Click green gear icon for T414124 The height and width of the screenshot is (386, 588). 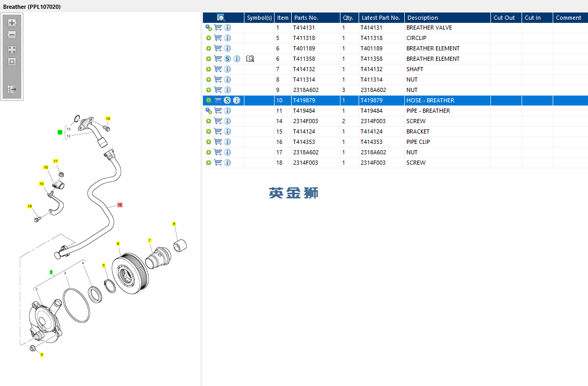click(209, 131)
